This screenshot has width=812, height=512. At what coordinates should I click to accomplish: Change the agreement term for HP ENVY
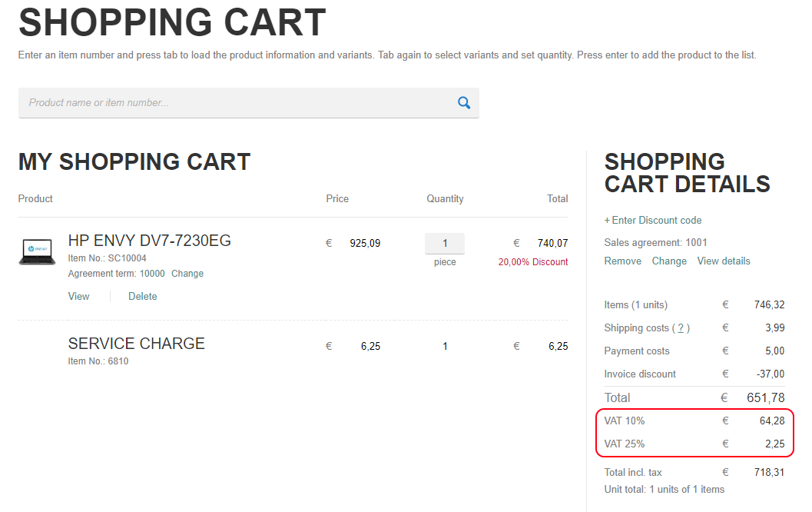point(187,274)
